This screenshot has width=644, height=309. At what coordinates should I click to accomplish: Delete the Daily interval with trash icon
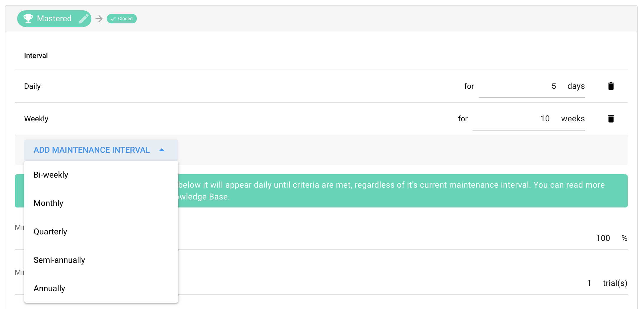611,86
